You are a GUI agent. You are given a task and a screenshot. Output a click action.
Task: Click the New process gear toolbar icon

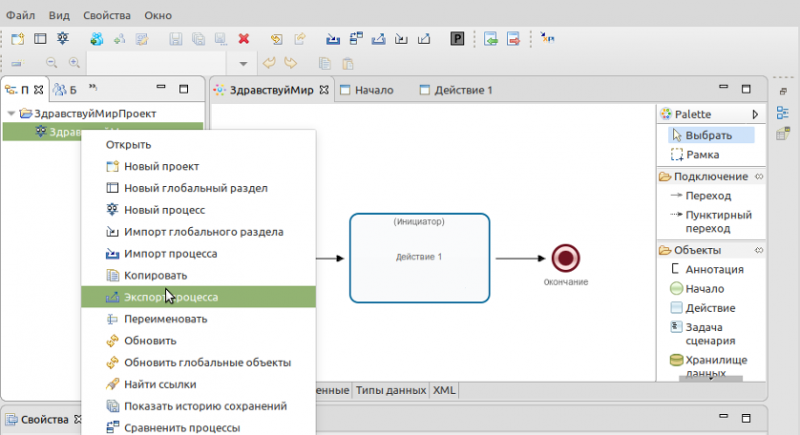(x=63, y=39)
